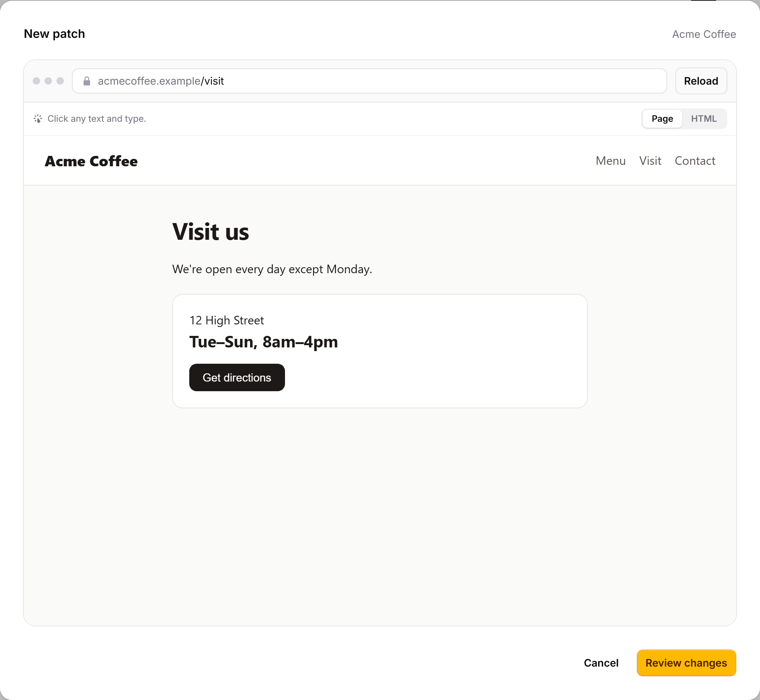Edit the "Visit us" heading text
Image resolution: width=760 pixels, height=700 pixels.
click(210, 232)
